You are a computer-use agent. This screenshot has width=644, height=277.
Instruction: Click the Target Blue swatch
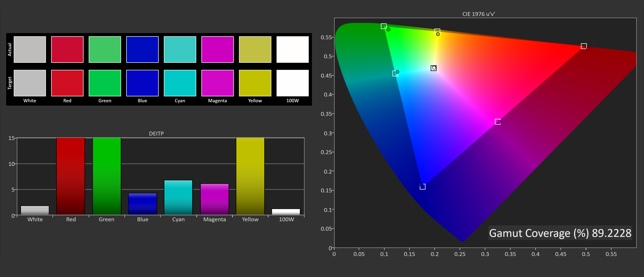point(142,83)
